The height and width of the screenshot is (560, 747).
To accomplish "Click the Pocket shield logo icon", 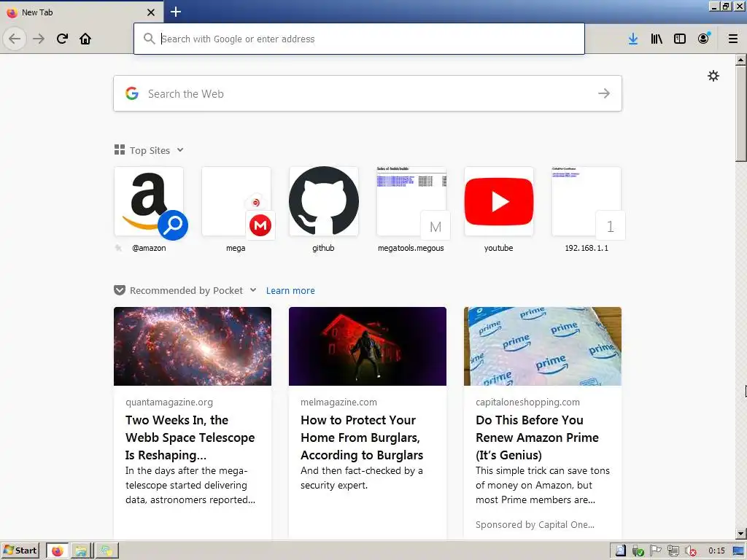I will (x=120, y=290).
